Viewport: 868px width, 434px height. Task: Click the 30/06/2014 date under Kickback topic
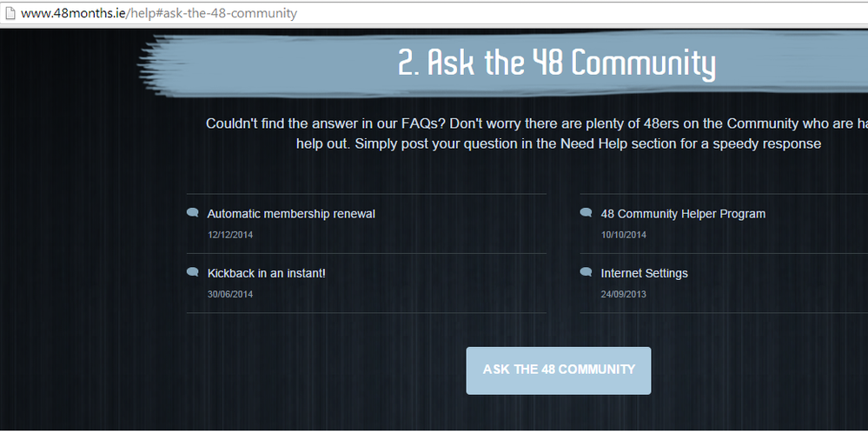click(230, 294)
